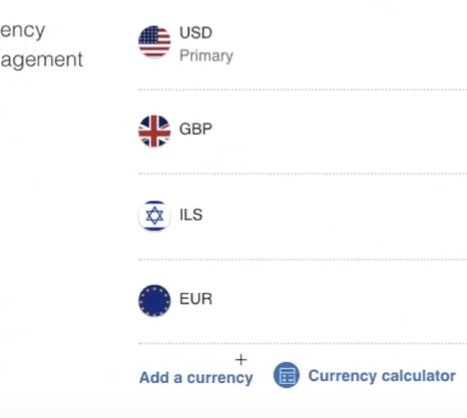Click the empty area right of GBP label
The height and width of the screenshot is (418, 467).
pyautogui.click(x=339, y=130)
